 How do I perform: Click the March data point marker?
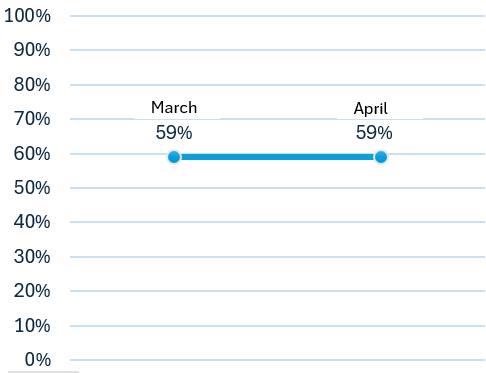pyautogui.click(x=174, y=157)
